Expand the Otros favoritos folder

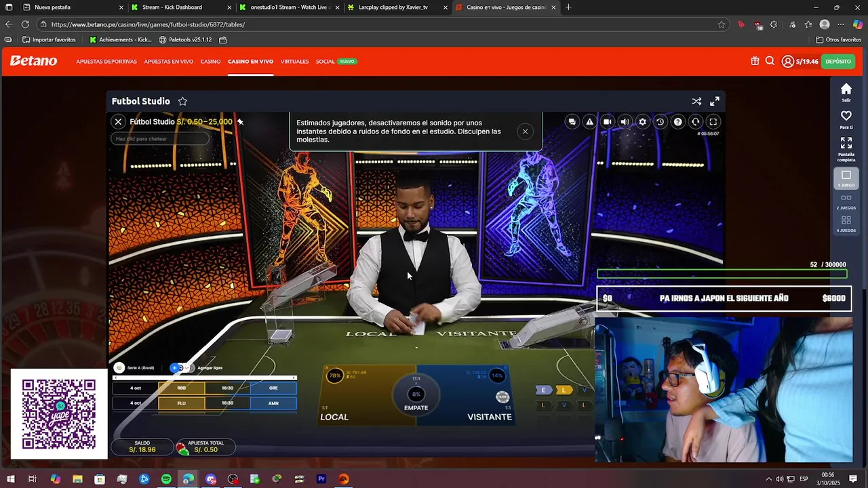pos(838,40)
